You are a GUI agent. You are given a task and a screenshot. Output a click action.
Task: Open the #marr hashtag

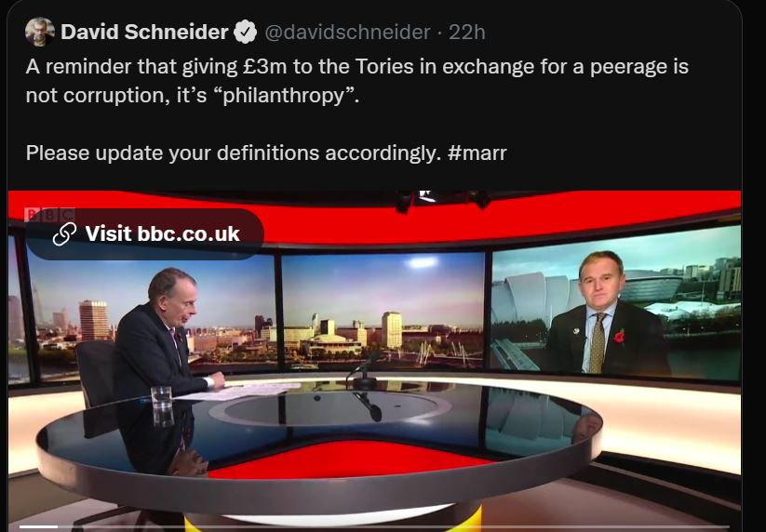(x=477, y=153)
